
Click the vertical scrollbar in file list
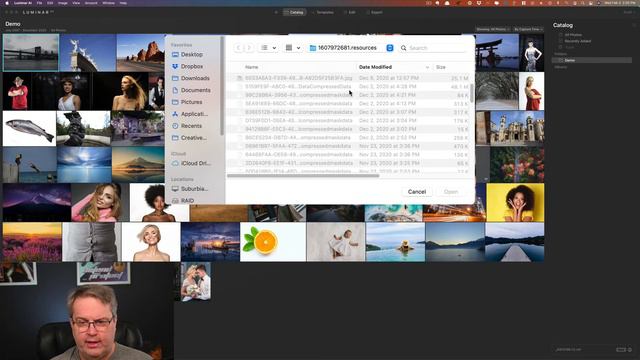472,93
